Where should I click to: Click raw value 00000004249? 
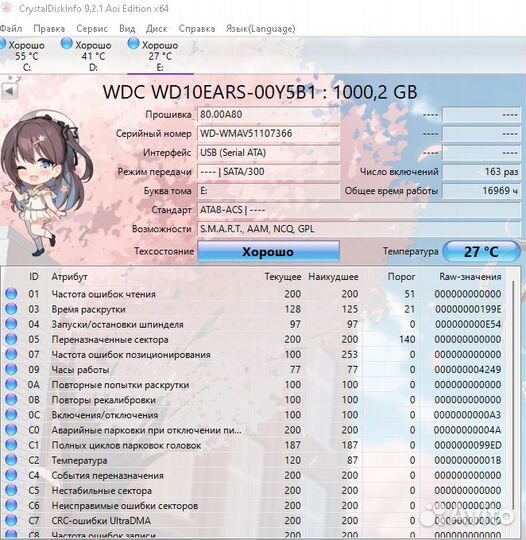coord(467,370)
